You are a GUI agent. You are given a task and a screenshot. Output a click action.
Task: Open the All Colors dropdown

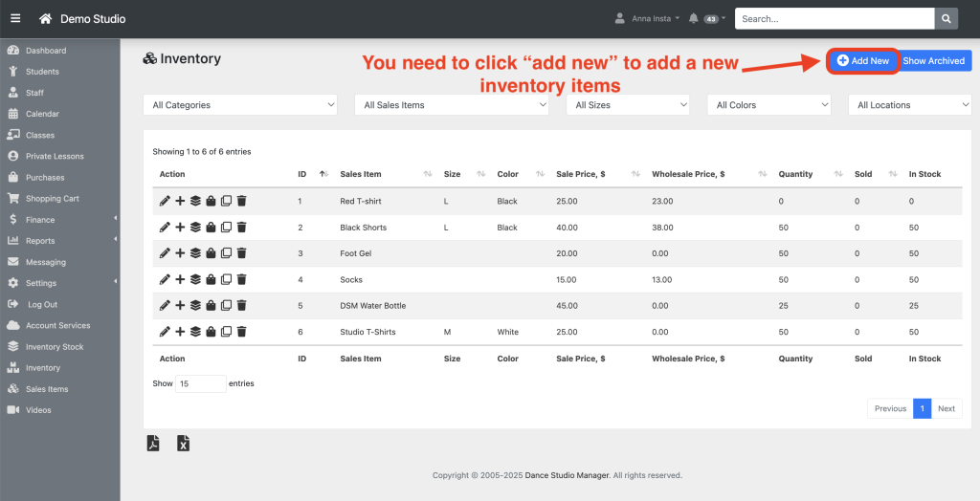tap(769, 105)
